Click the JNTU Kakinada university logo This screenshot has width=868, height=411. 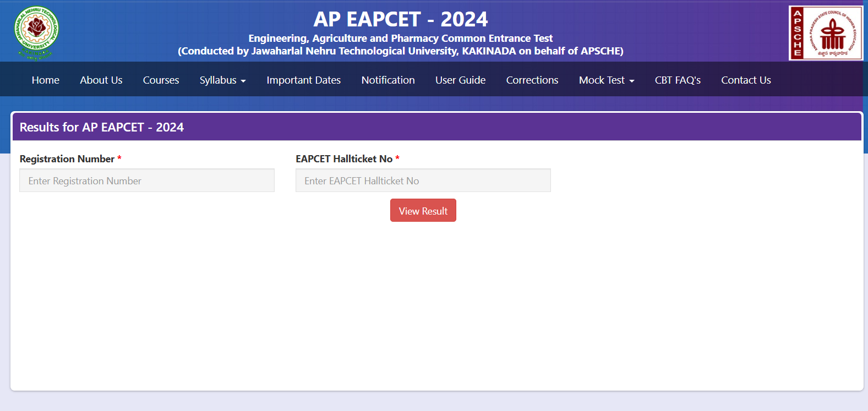36,32
